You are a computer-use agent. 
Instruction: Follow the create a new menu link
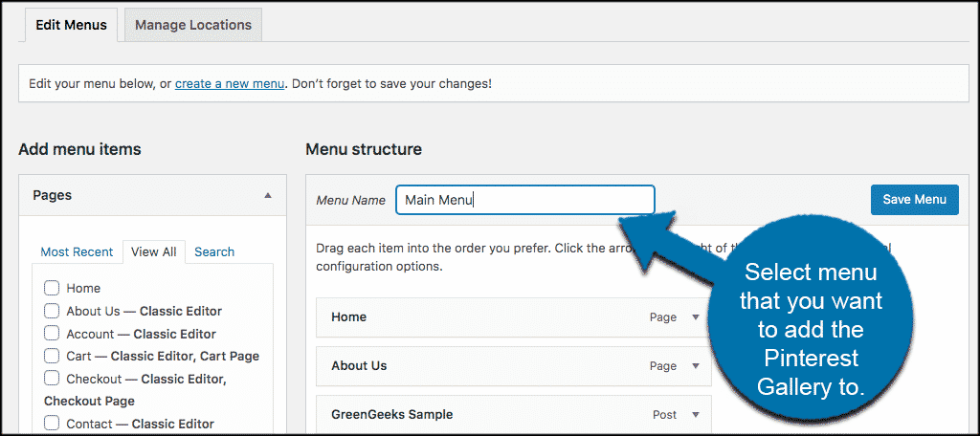click(230, 84)
